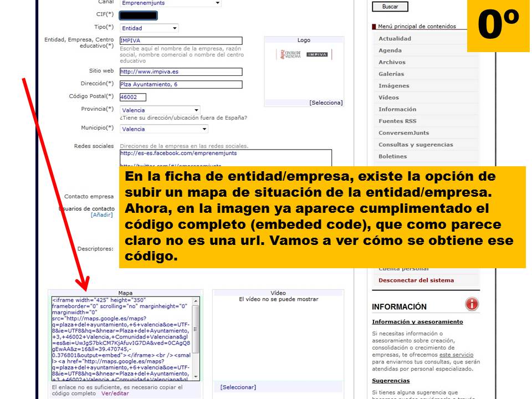Viewport: 532px width, 399px height.
Task: Open the Municipio dropdown
Action: [163, 129]
